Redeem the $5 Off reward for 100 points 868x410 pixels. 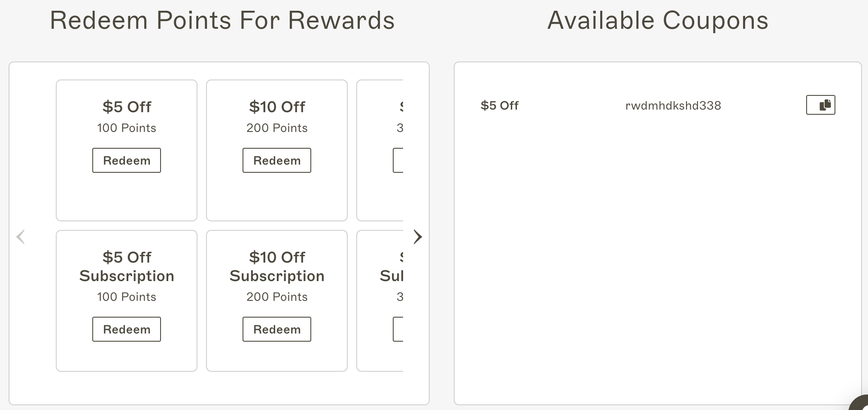pos(127,160)
